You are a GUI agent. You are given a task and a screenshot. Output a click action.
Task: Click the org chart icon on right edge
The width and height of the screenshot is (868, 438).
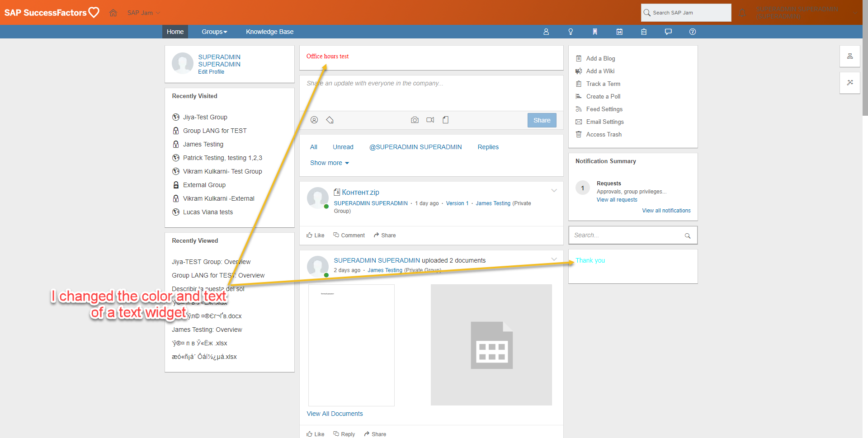click(850, 57)
